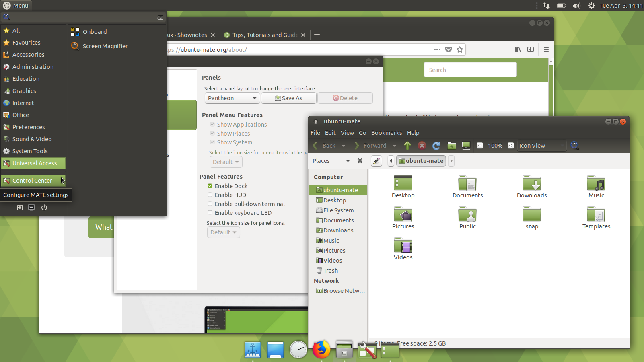Click Back button in Caja toolbar
This screenshot has height=362, width=644.
tap(325, 146)
